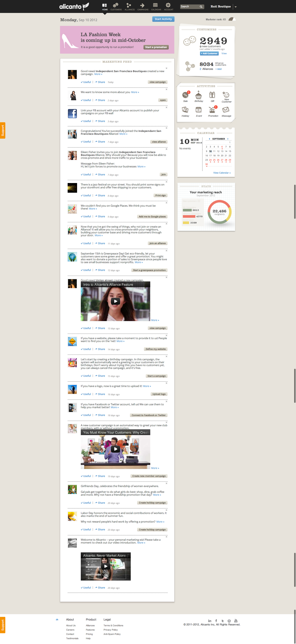The width and height of the screenshot is (296, 644).
Task: Expand More on the Eileen Fisher invitation post
Action: tap(141, 167)
